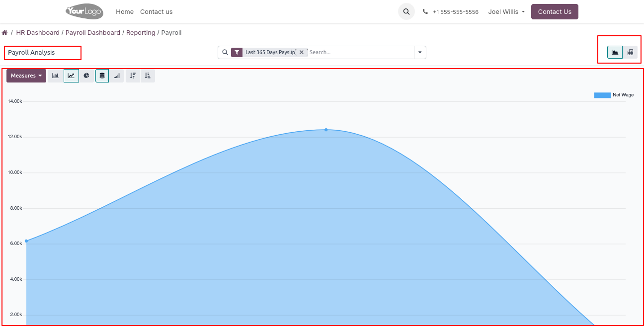The width and height of the screenshot is (644, 326).
Task: Click the header search magnifier icon
Action: tap(406, 11)
